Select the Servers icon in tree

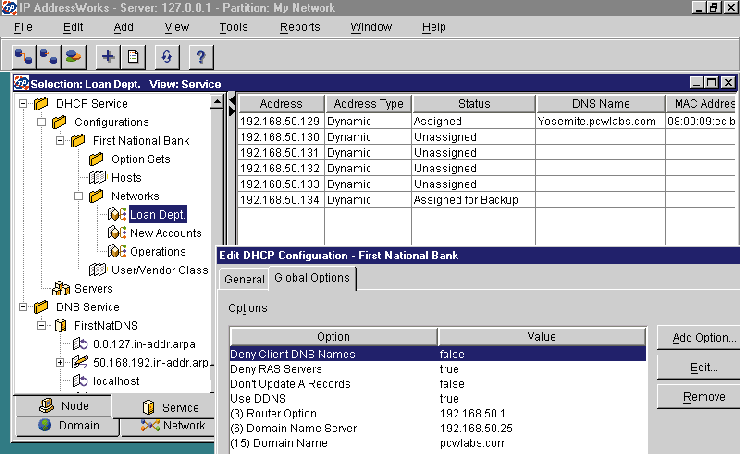60,288
